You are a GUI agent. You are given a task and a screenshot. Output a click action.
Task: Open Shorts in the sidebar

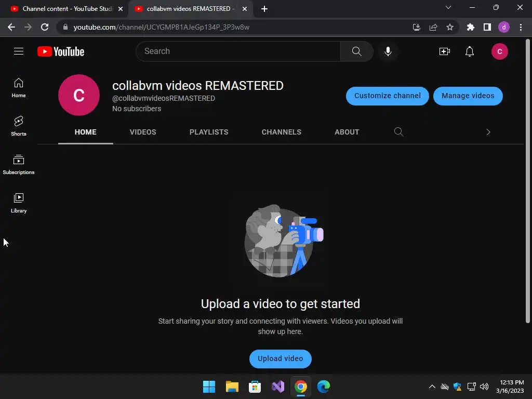tap(19, 126)
